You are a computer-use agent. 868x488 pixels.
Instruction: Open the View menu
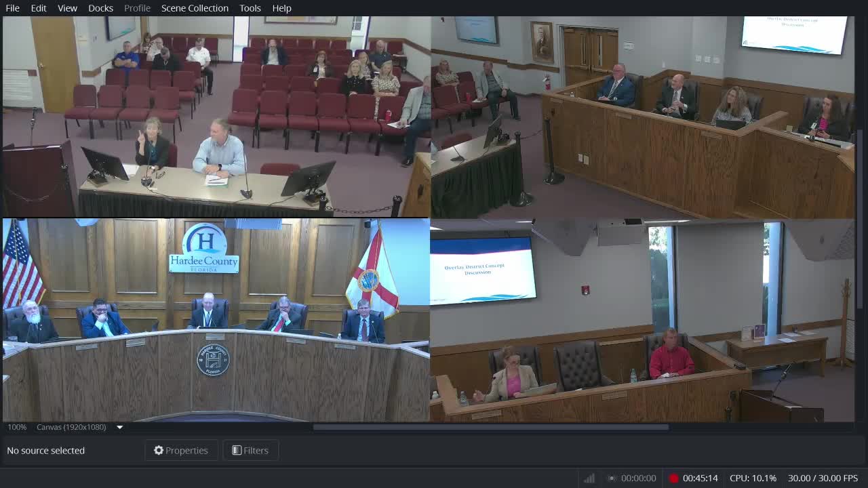[x=67, y=8]
